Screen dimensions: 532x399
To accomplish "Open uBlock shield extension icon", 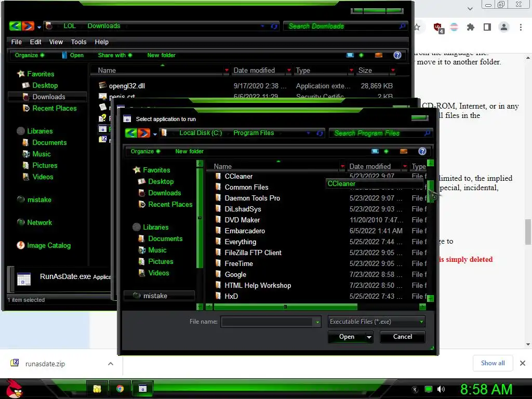I will coord(438,28).
